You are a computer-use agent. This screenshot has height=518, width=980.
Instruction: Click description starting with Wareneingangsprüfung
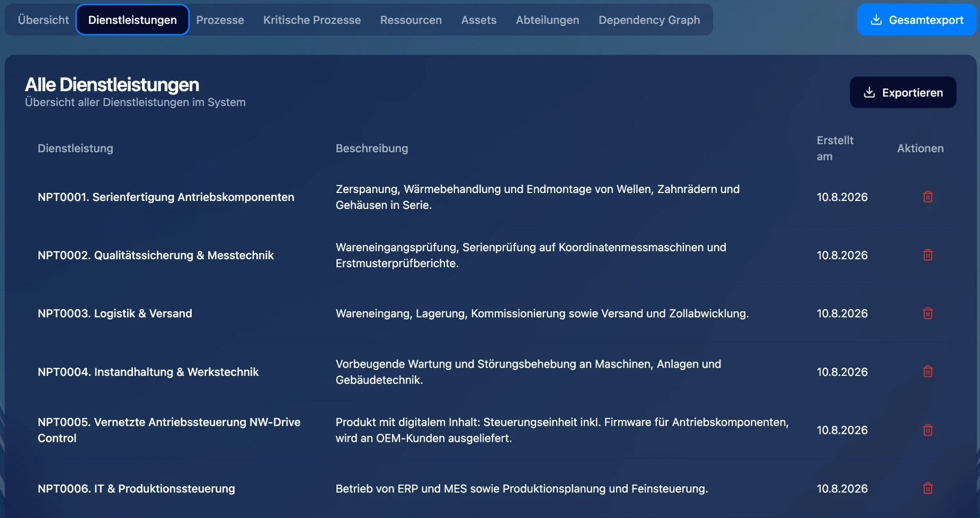click(531, 255)
